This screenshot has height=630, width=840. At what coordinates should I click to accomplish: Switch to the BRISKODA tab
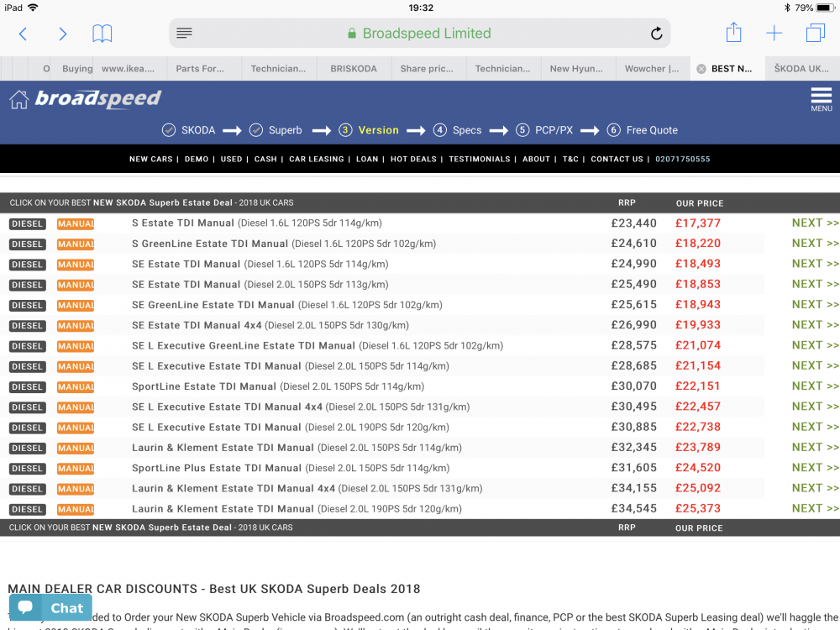(x=354, y=69)
